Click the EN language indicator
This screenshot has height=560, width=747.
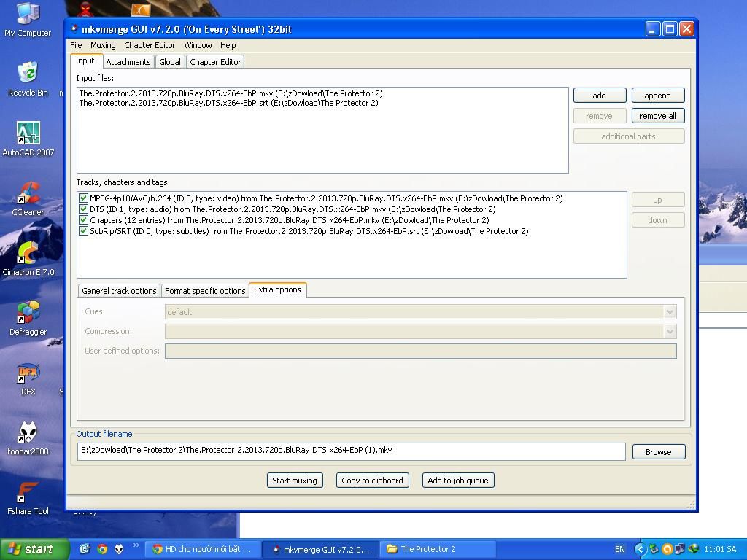tap(620, 549)
